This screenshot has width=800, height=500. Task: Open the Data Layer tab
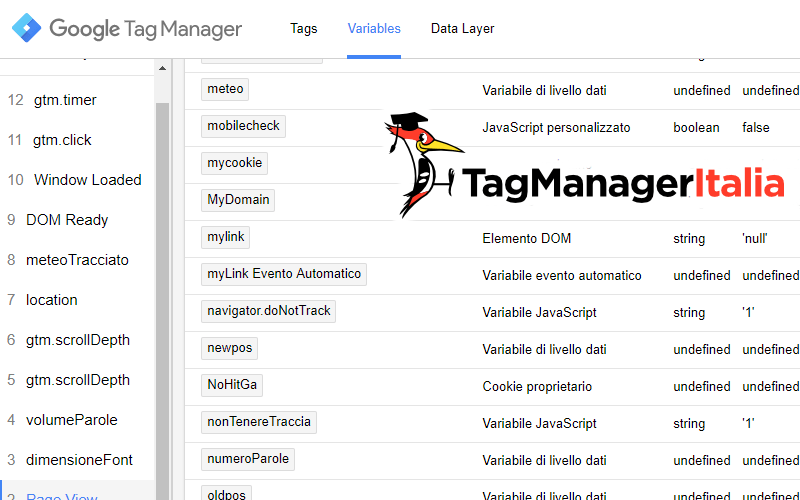pyautogui.click(x=462, y=29)
